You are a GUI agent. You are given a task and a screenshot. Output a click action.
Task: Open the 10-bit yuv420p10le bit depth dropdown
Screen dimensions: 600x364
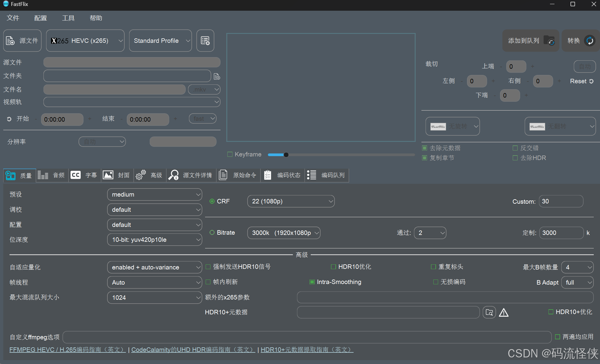[154, 240]
